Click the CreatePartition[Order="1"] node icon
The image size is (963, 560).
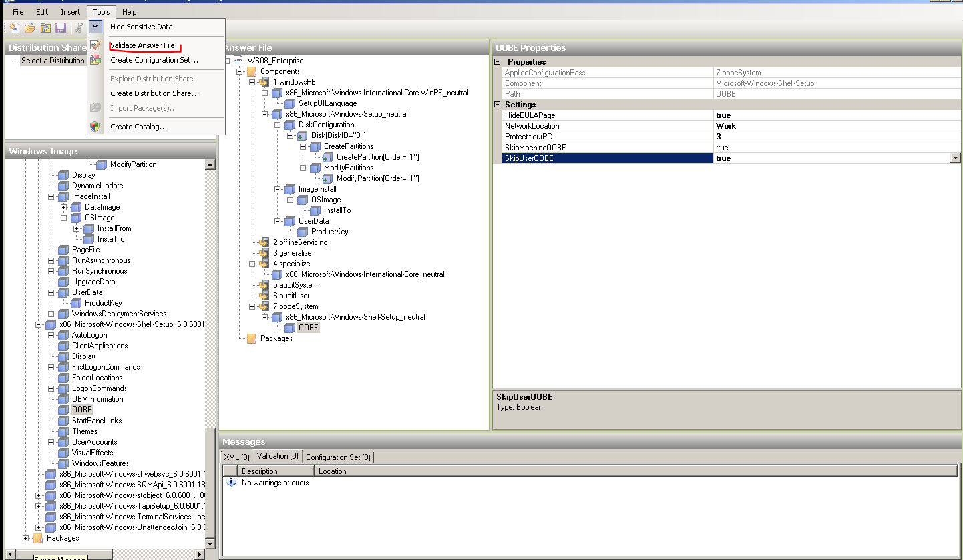pyautogui.click(x=327, y=157)
